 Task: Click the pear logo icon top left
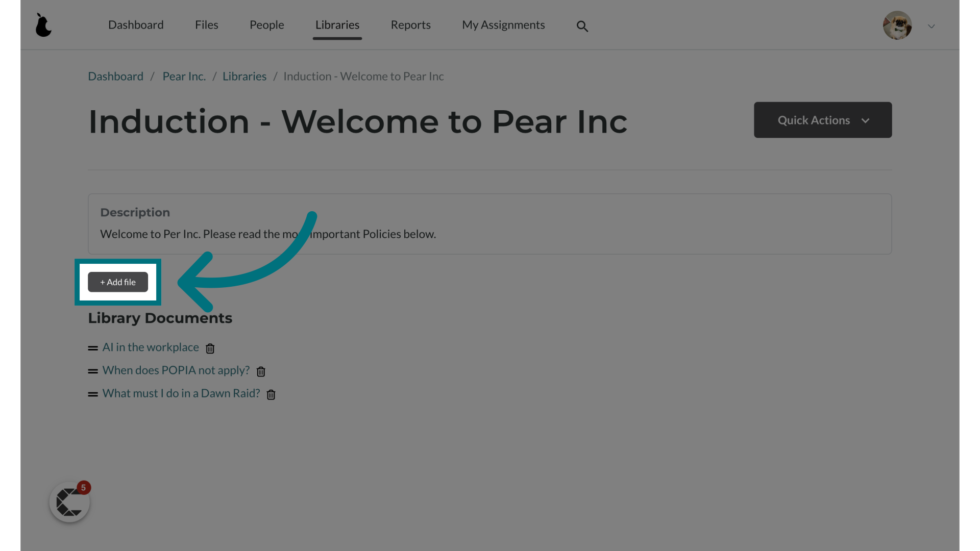point(43,25)
